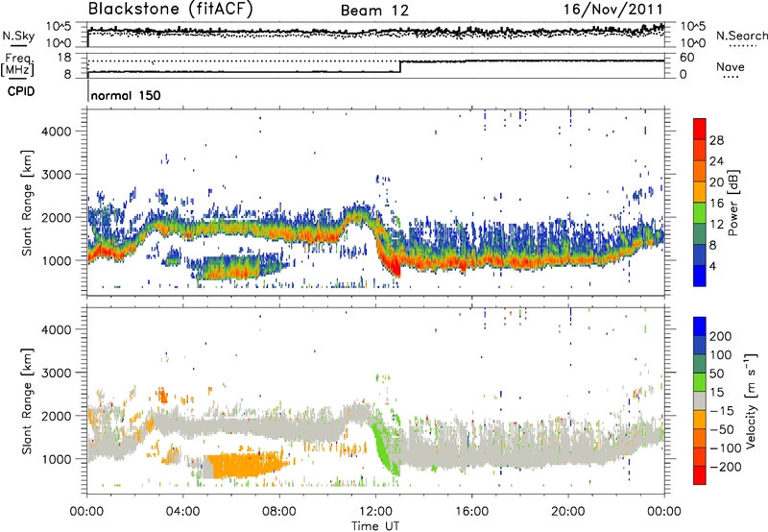Screen dimensions: 768x532
Task: Click the "-50" velocity colorbar tick label
Action: (722, 429)
